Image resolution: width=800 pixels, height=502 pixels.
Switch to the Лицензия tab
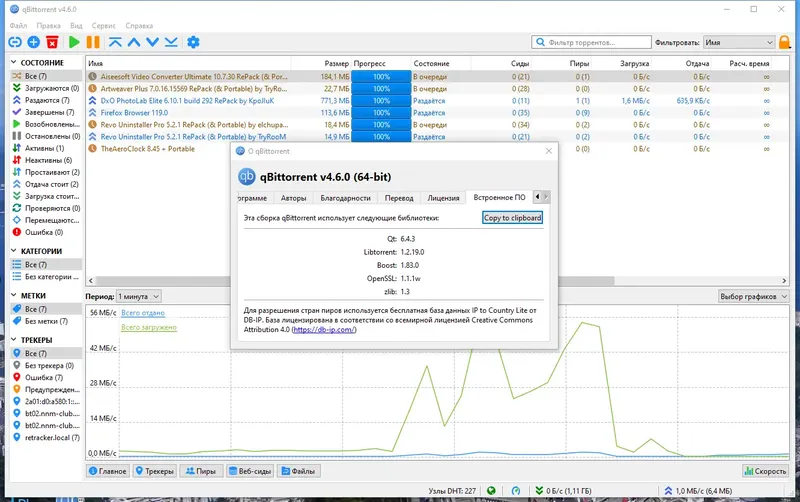point(443,198)
